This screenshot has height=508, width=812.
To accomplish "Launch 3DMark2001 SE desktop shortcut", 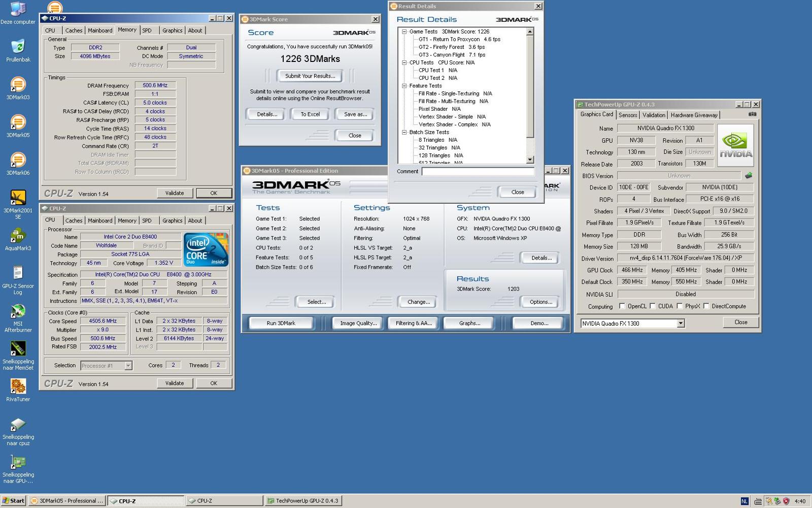I will [x=18, y=204].
